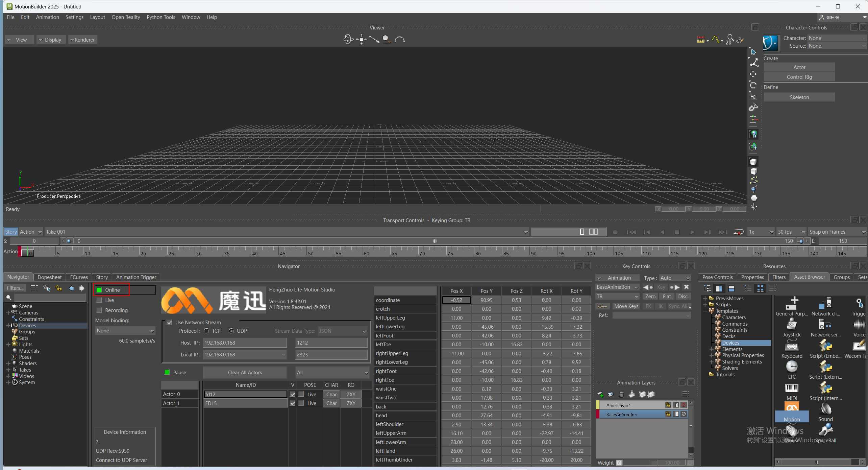Click the Control Rig button
This screenshot has width=868, height=470.
pyautogui.click(x=799, y=77)
